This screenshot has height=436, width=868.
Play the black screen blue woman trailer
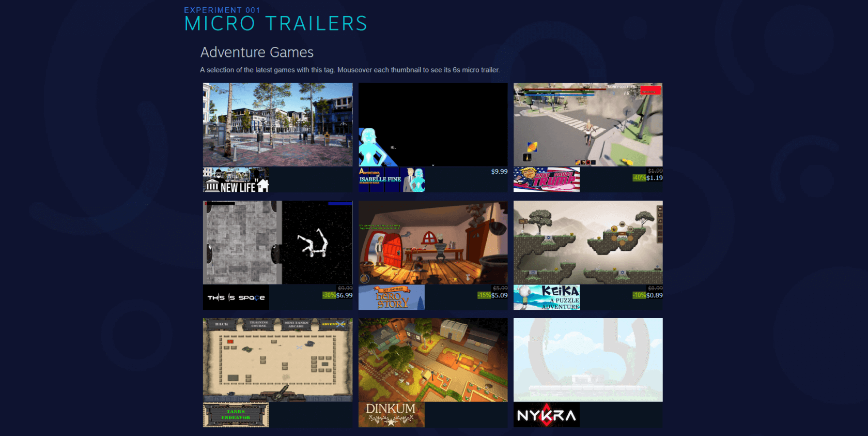(433, 125)
